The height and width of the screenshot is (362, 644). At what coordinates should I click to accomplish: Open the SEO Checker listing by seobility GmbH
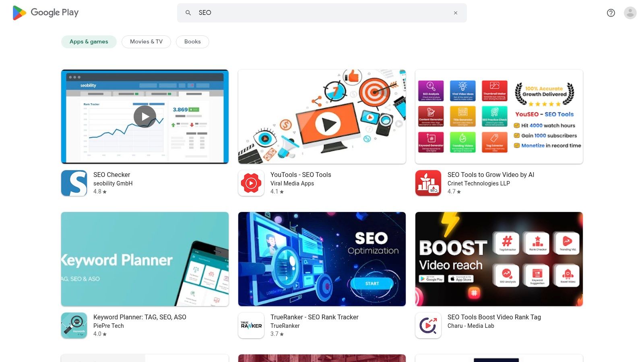[x=112, y=175]
